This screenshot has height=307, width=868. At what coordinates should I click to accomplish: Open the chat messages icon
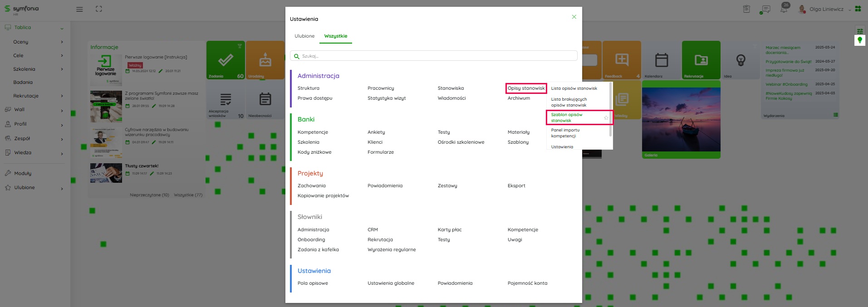[x=765, y=9]
